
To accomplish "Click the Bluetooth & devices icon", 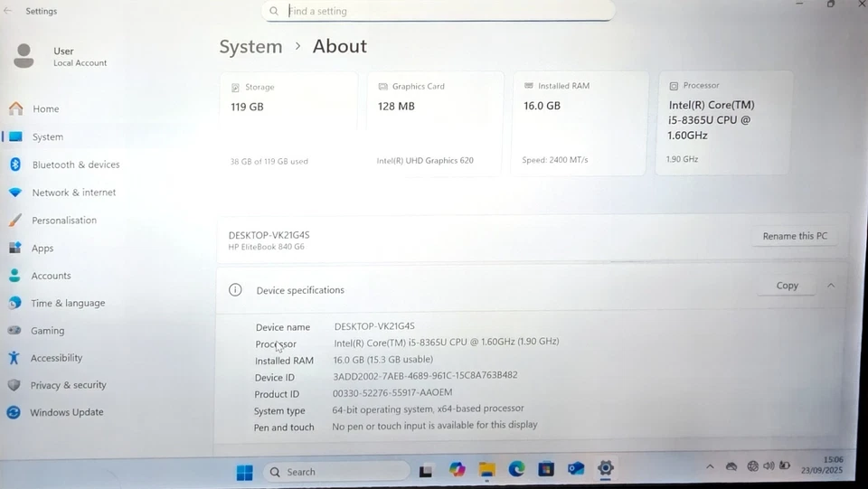I will (15, 165).
